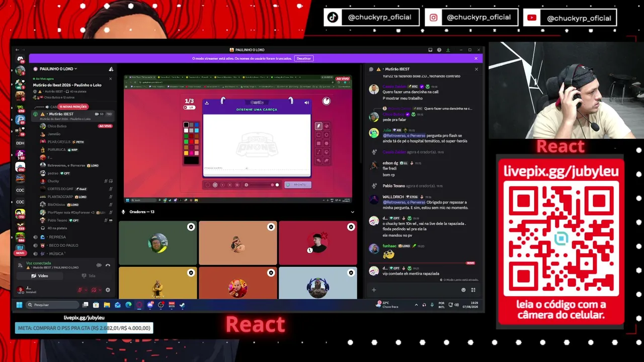Image resolution: width=644 pixels, height=362 pixels.
Task: Pick the dark blue swatch in Gartic palette
Action: pyautogui.click(x=197, y=125)
